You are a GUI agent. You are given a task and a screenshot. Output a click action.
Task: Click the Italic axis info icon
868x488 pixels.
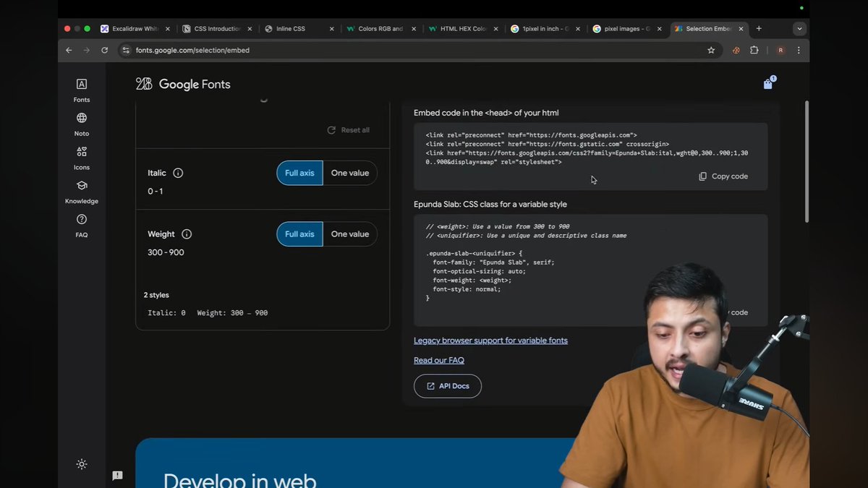click(x=178, y=173)
